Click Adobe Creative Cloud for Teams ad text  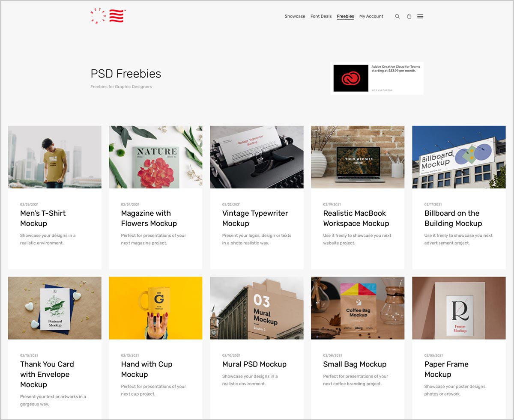pos(396,69)
